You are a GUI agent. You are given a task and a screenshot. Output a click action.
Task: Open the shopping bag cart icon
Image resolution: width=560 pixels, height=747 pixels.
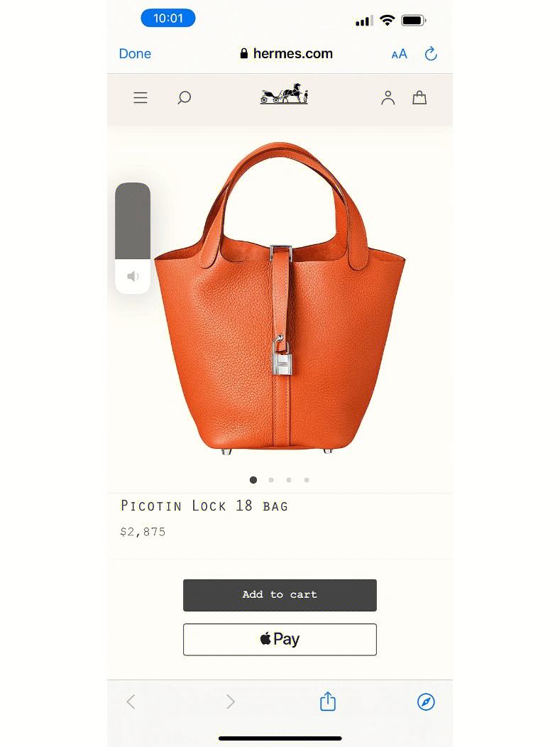point(419,97)
